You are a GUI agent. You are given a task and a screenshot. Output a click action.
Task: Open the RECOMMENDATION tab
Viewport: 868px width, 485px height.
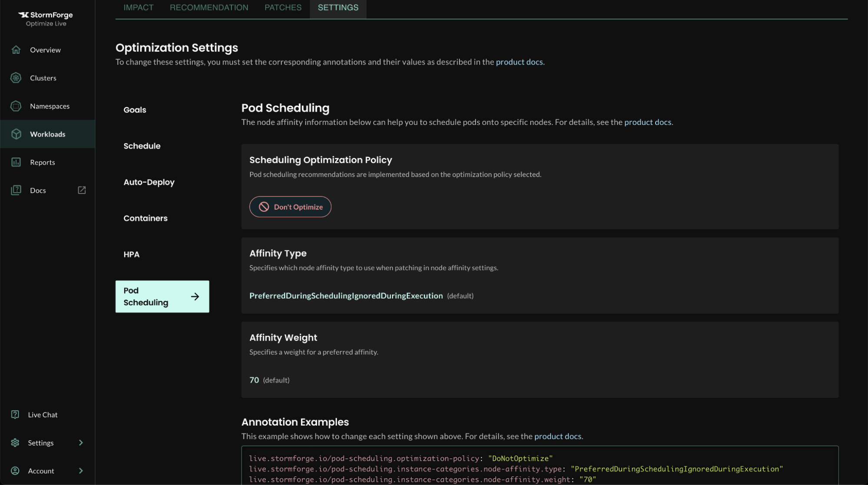pyautogui.click(x=209, y=7)
